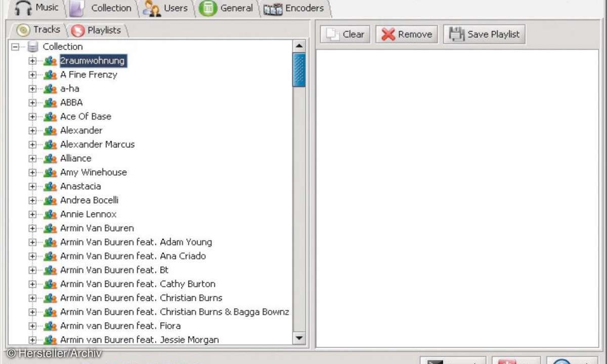This screenshot has height=364, width=607.
Task: Click the people icon on Users tab
Action: point(152,8)
